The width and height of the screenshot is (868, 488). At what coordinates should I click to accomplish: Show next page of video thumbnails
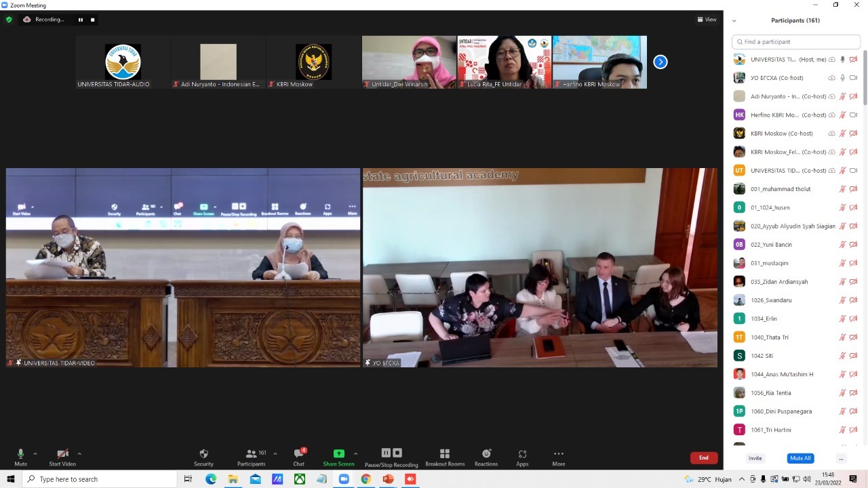(x=660, y=62)
